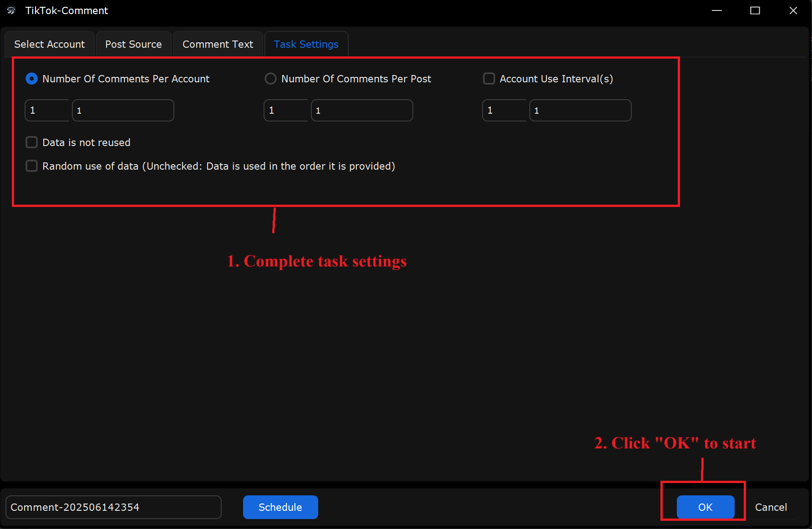Click second Account Use Interval value field
Viewport: 812px width, 529px height.
click(580, 111)
